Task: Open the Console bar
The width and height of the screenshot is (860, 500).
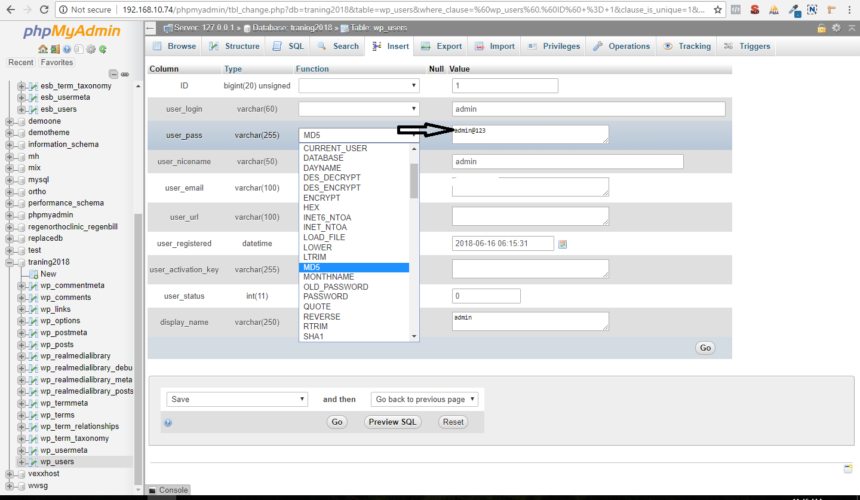Action: 169,490
